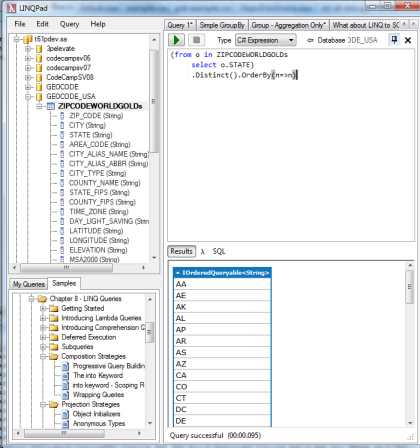Click the LONGITUDE column icon
The height and width of the screenshot is (448, 420).
coord(62,241)
